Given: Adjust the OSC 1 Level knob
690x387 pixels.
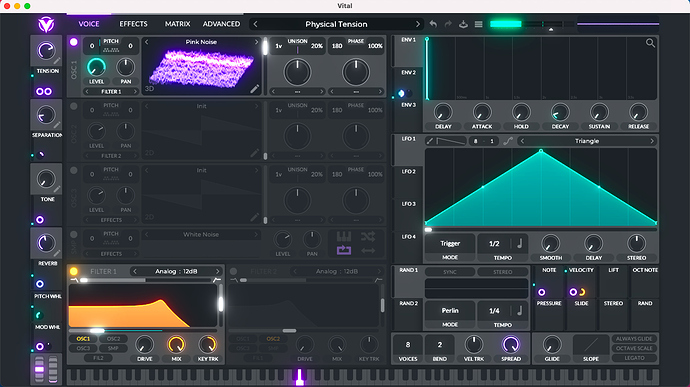Looking at the screenshot, I should 96,67.
